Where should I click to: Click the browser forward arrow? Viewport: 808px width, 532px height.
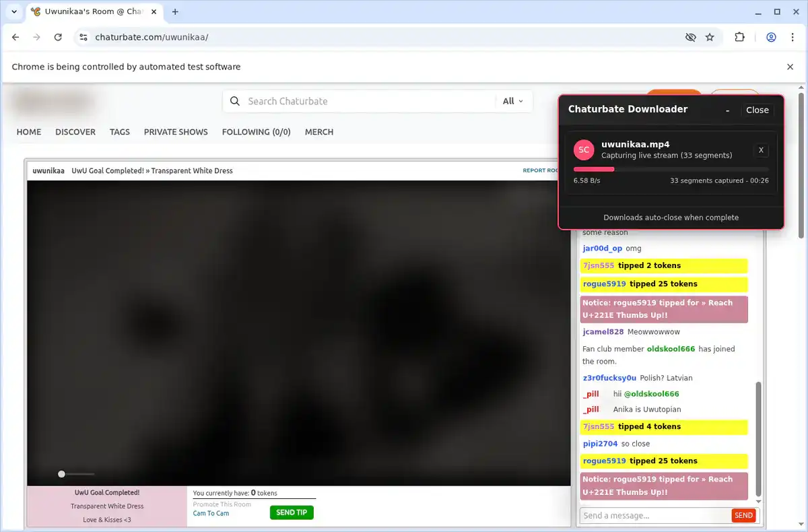coord(36,37)
